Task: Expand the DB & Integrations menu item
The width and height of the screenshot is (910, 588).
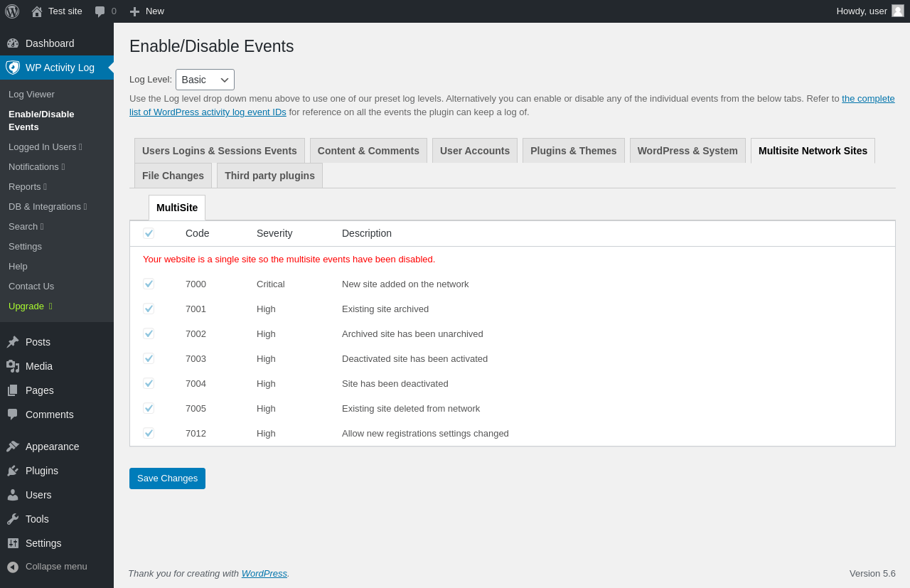Action: (x=47, y=207)
